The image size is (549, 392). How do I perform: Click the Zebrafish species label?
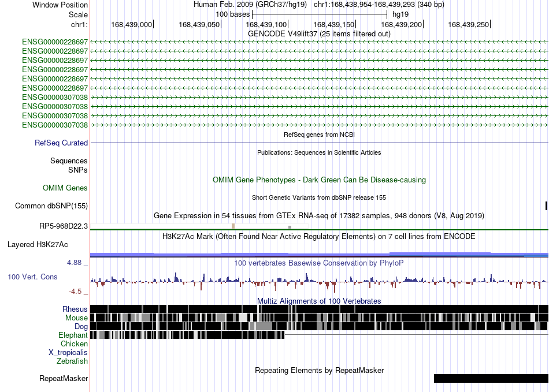point(72,361)
